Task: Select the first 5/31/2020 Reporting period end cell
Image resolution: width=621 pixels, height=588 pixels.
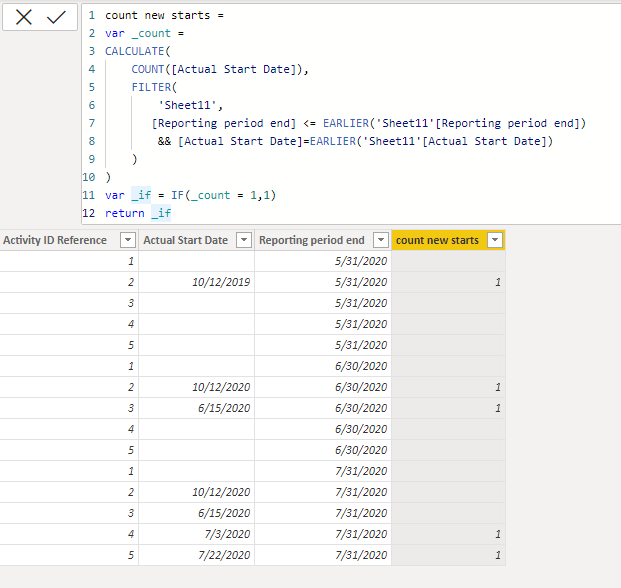Action: tap(323, 261)
